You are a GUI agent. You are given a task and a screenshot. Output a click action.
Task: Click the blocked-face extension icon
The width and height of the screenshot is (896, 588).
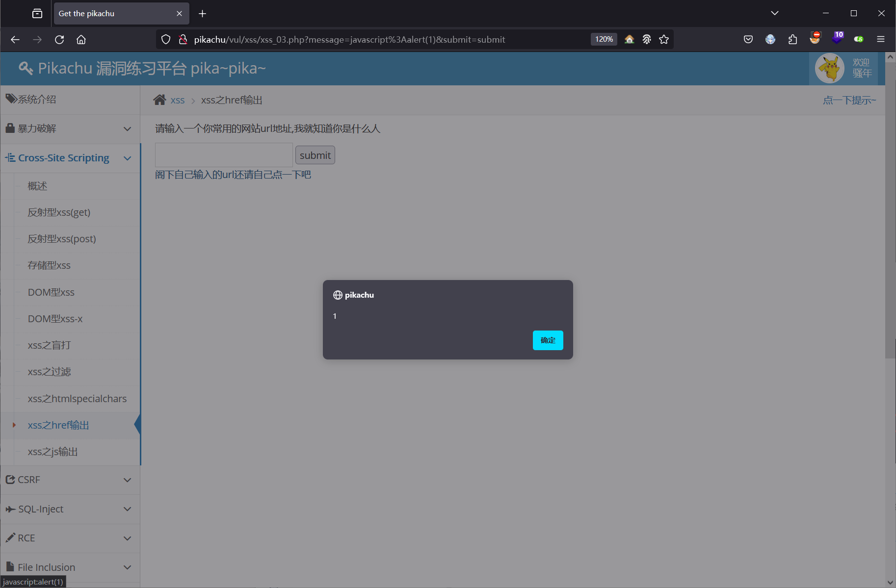pyautogui.click(x=815, y=38)
